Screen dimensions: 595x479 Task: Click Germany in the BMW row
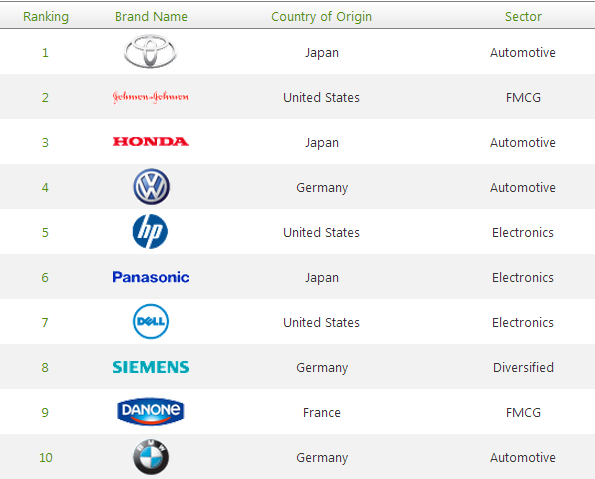coord(322,458)
